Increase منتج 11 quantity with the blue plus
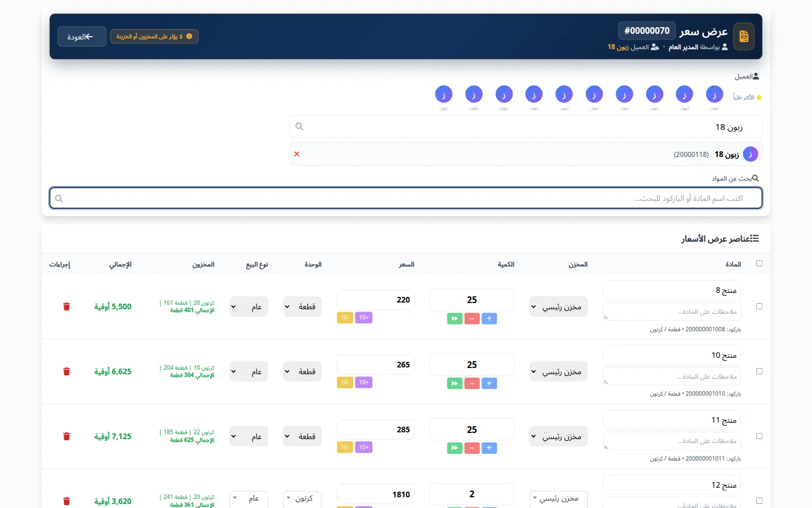Screen dimensions: 812x508 pos(489,448)
